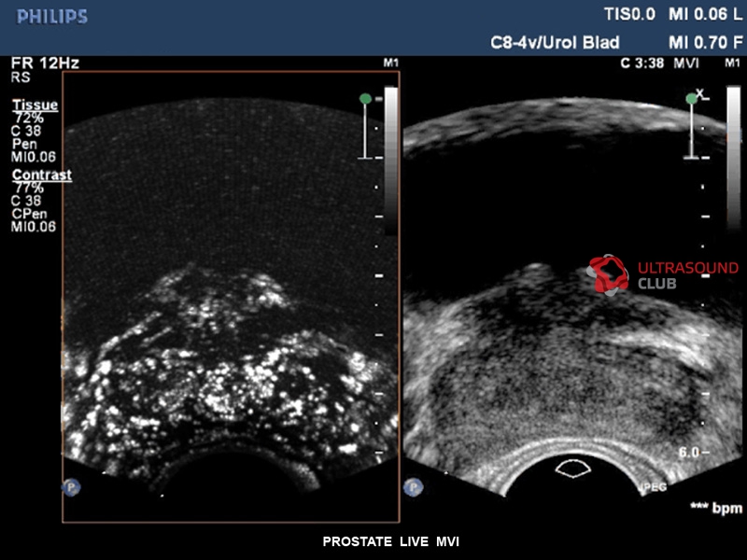Click the RS label under frame rate
The image size is (747, 560).
click(x=21, y=77)
